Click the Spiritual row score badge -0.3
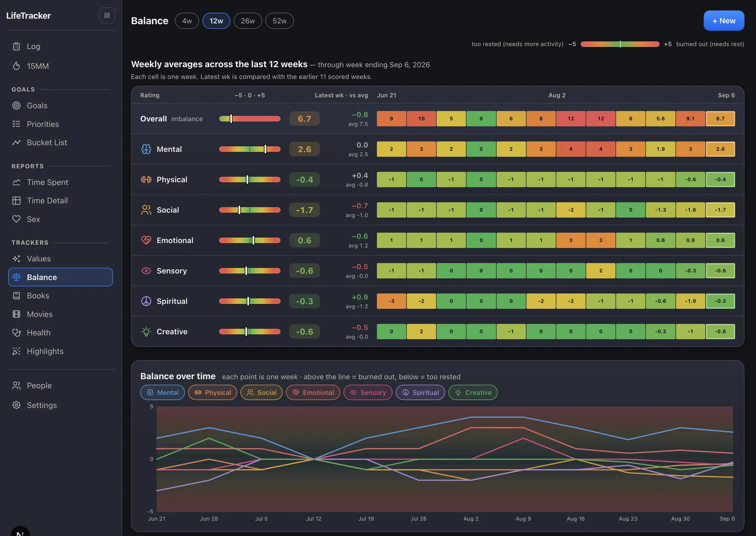The width and height of the screenshot is (756, 536). click(x=304, y=301)
